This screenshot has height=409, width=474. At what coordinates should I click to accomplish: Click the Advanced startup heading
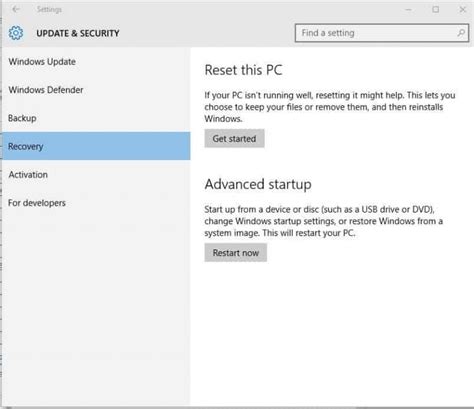click(x=258, y=184)
